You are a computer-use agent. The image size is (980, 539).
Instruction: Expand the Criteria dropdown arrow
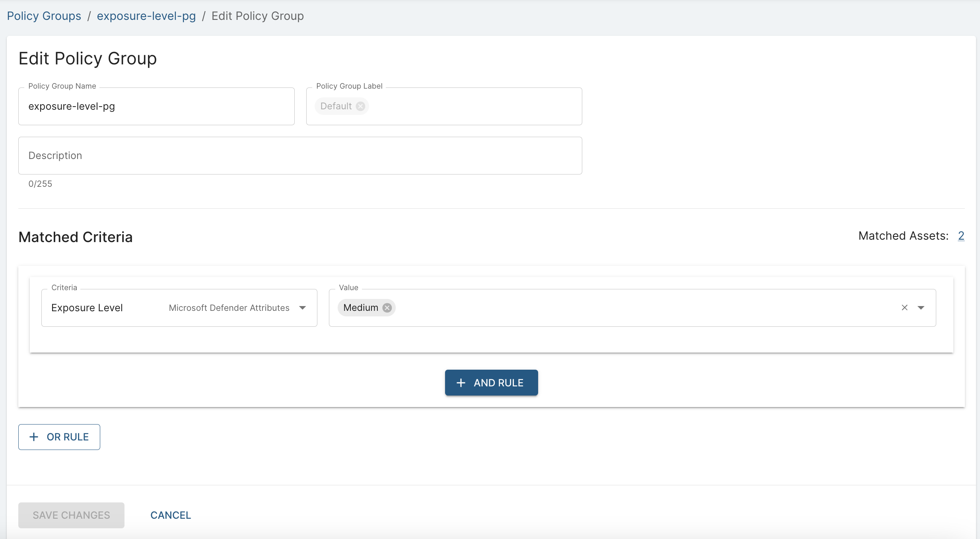click(303, 308)
